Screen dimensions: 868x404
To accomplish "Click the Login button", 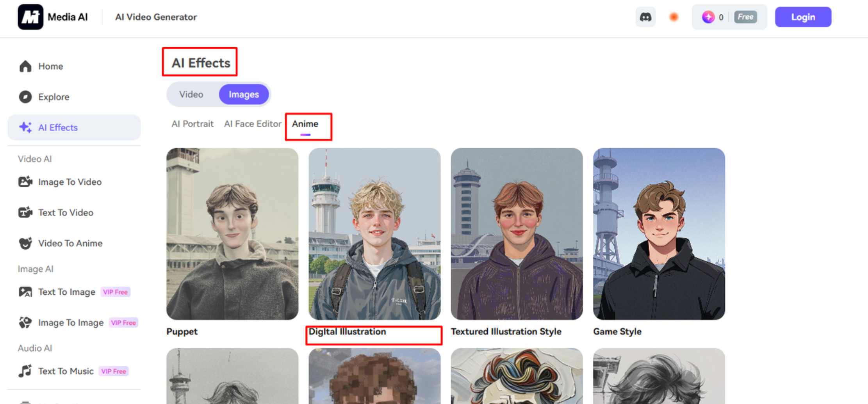I will pos(803,17).
